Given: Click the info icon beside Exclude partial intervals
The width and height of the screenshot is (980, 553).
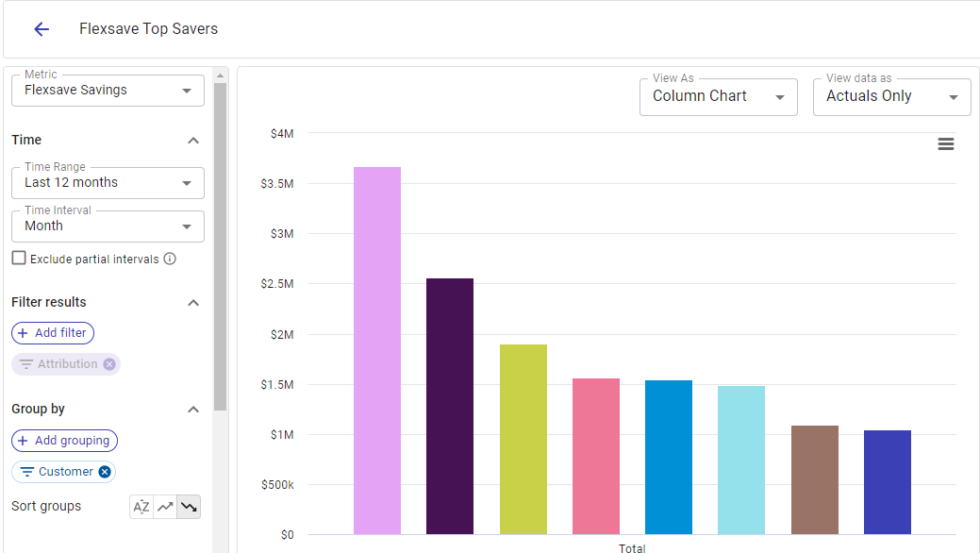Looking at the screenshot, I should point(170,259).
